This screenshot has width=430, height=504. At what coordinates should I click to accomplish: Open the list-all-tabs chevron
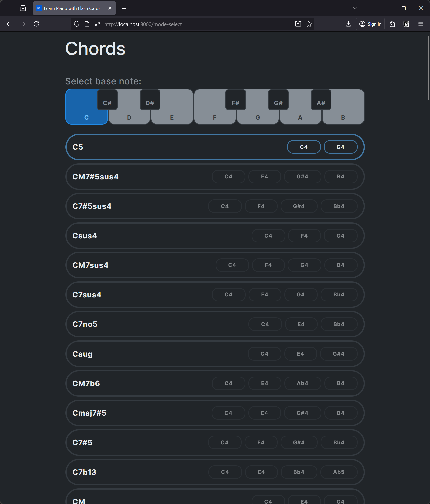(x=355, y=8)
